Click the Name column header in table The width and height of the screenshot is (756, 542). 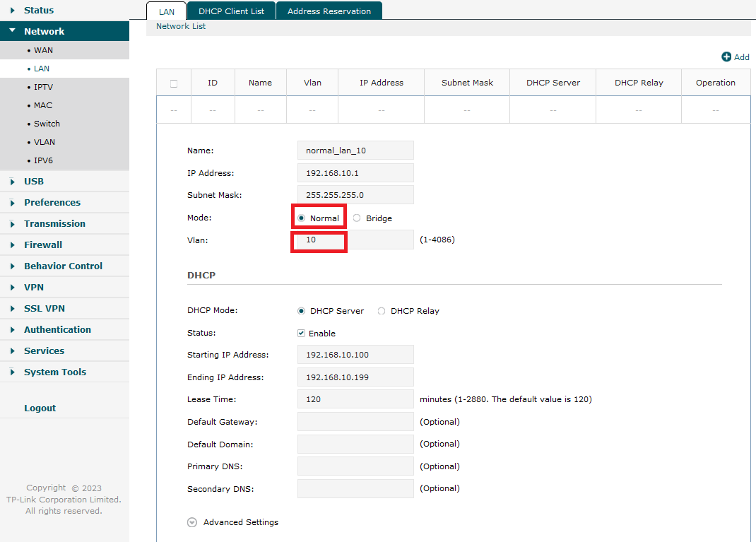[x=260, y=83]
